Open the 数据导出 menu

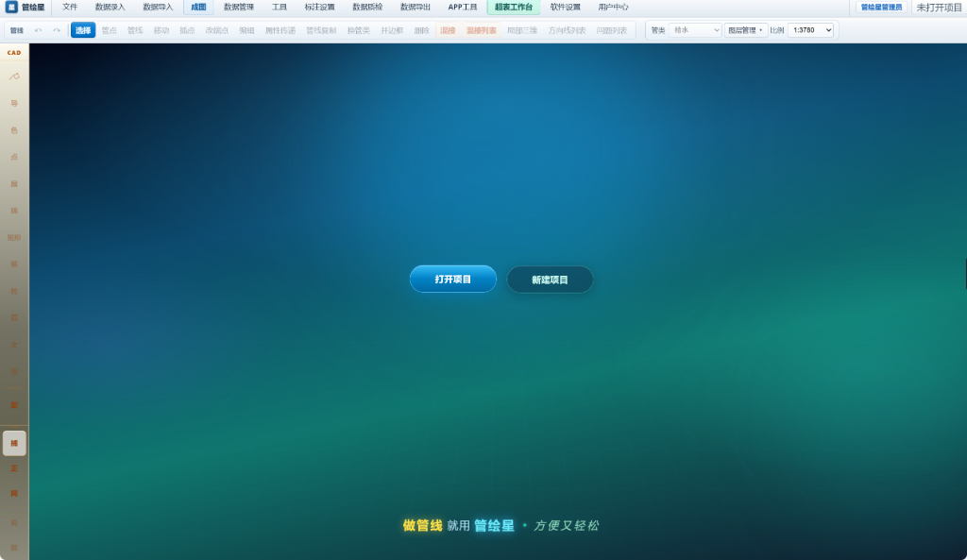416,8
